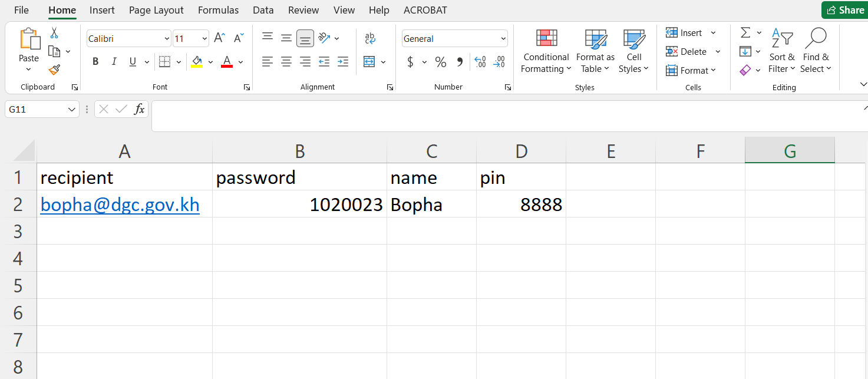
Task: Switch to the Formulas tab
Action: (x=218, y=10)
